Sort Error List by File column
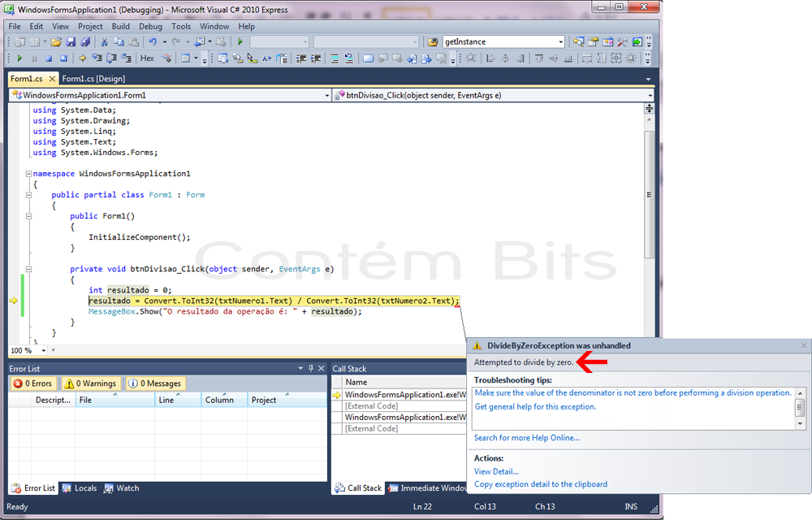The image size is (812, 520). click(x=114, y=400)
